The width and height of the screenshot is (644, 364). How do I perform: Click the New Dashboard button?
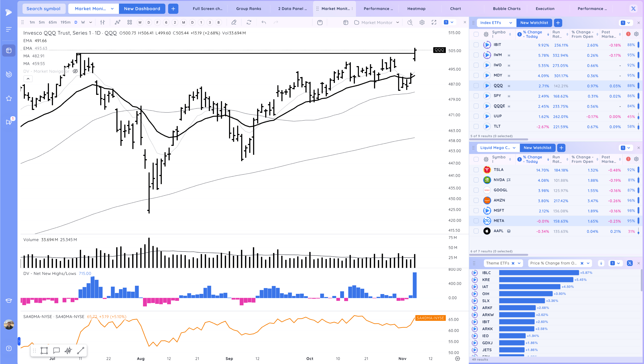(142, 9)
